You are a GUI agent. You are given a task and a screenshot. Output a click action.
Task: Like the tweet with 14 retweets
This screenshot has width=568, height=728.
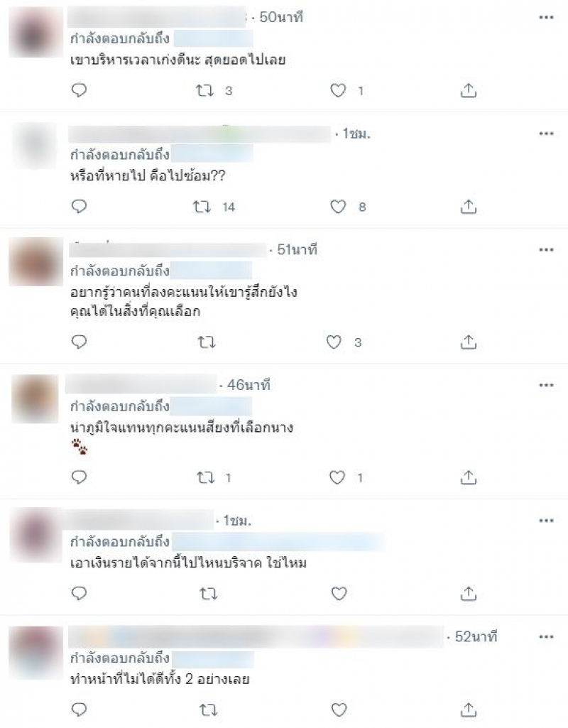[x=338, y=207]
